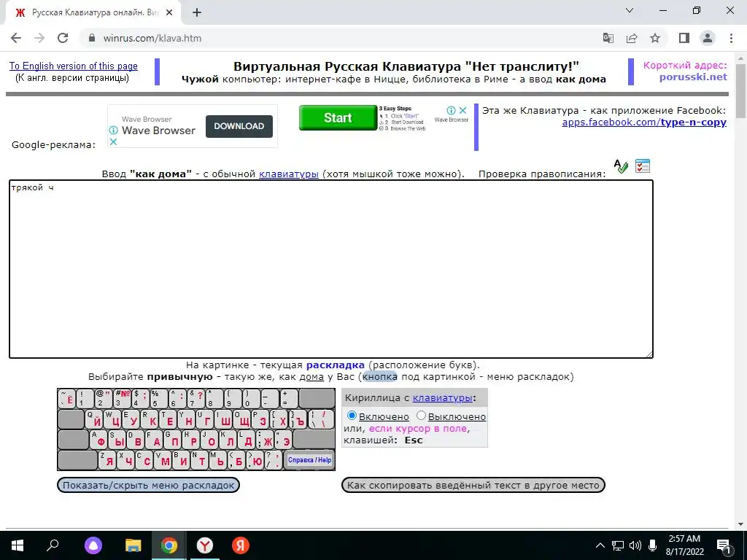Viewport: 747px width, 560px height.
Task: Open the info icon on Wave Browser ad
Action: 113,130
